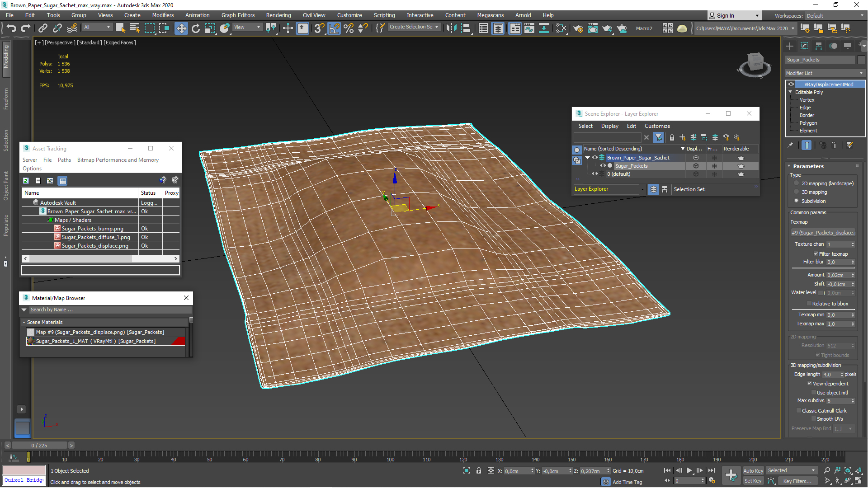Click the Sugar_Packets_1_MAT material swatch

pyautogui.click(x=31, y=341)
